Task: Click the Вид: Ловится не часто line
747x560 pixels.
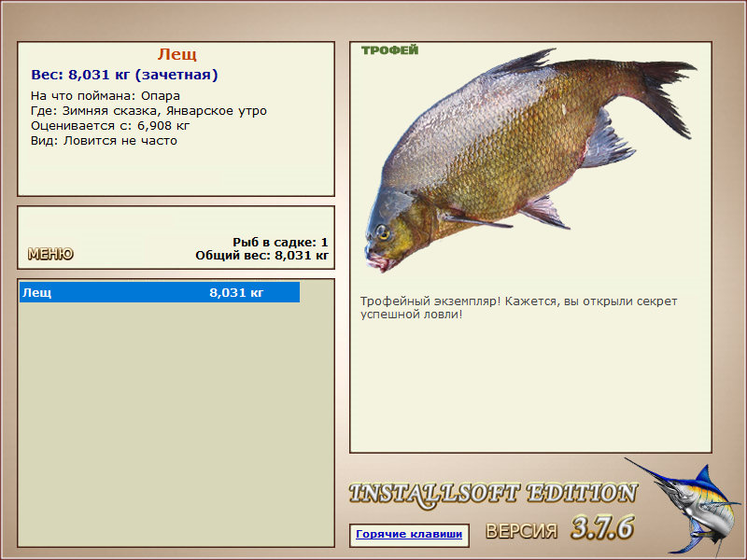Action: point(104,141)
